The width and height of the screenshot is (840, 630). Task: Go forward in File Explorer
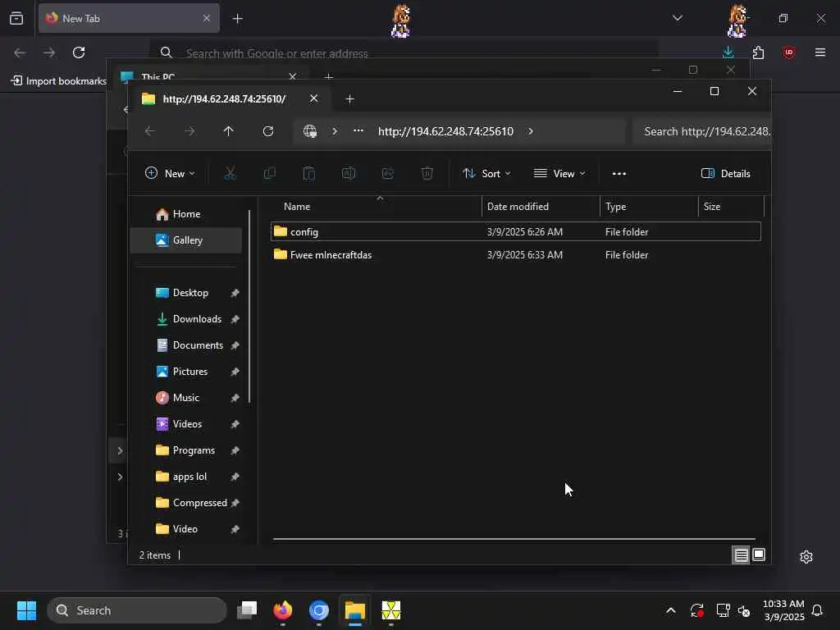pos(189,131)
